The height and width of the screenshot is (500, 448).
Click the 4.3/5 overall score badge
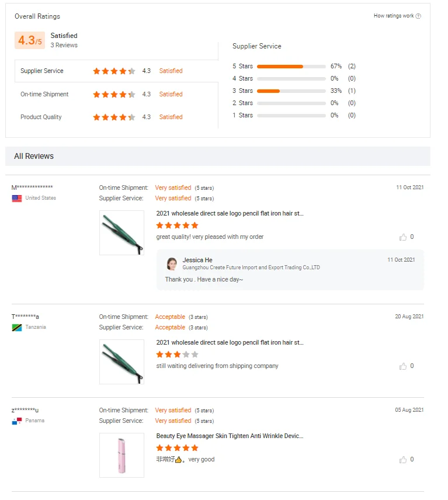click(30, 40)
